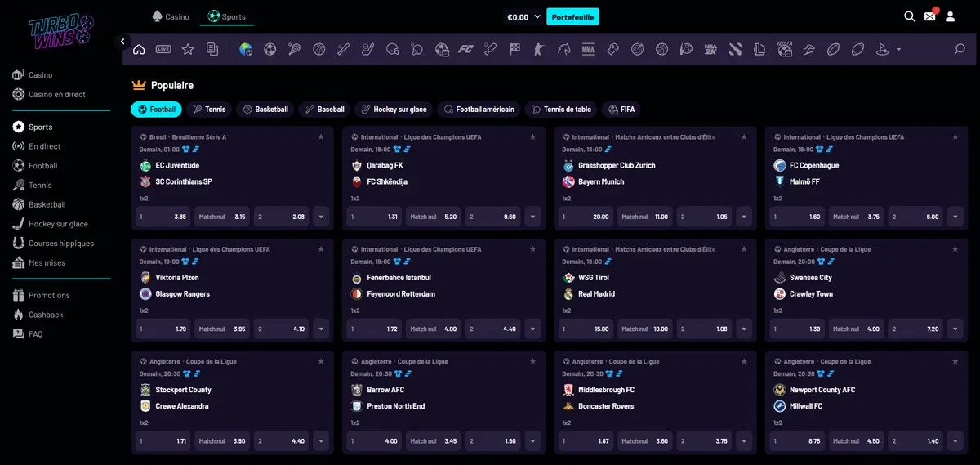Open the sports search magnifier in toolbar
Viewport: 980px width, 465px height.
tap(960, 49)
